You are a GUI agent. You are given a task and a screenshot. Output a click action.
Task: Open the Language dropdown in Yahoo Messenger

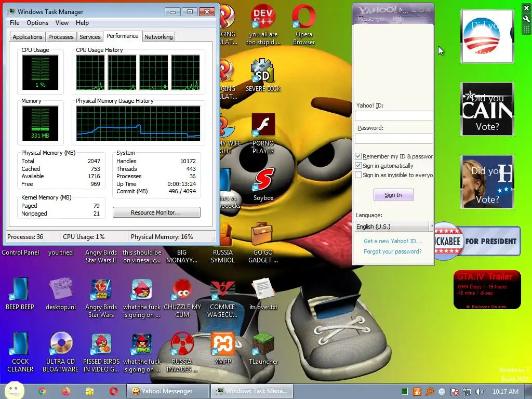394,227
